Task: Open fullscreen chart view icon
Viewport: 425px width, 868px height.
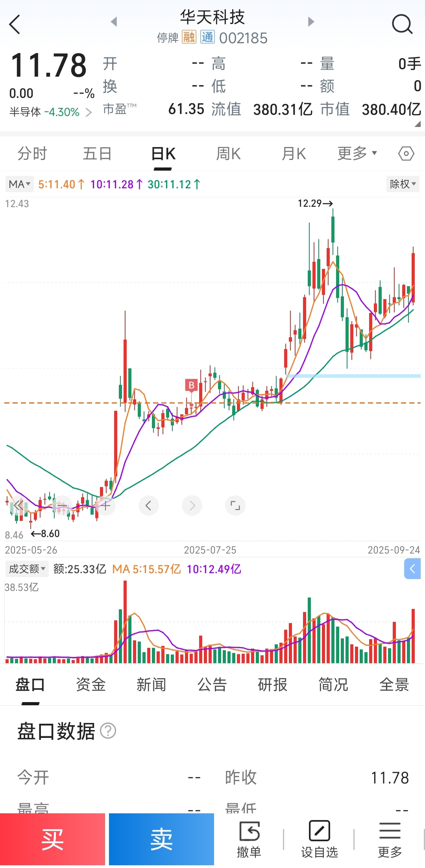Action: [x=235, y=506]
